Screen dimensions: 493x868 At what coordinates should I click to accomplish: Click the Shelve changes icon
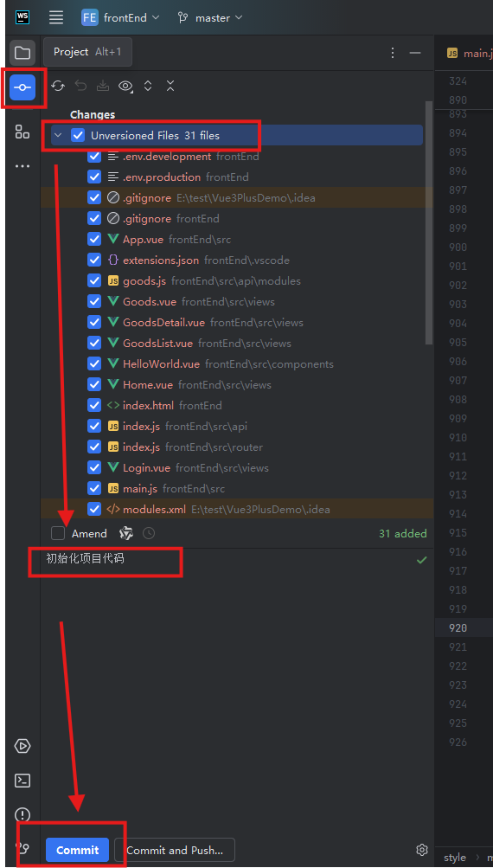coord(103,86)
